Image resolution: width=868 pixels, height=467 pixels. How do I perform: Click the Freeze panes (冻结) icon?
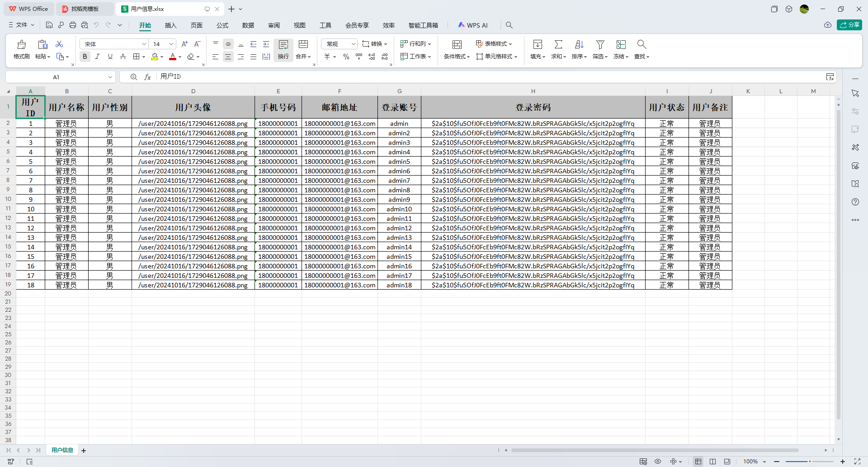(621, 44)
